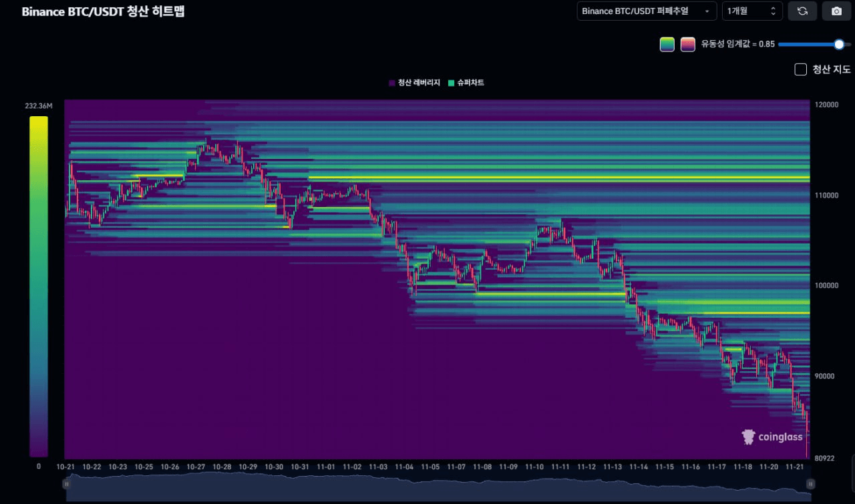Open the 1개월 timeframe selector
This screenshot has height=504, width=855.
click(x=748, y=11)
